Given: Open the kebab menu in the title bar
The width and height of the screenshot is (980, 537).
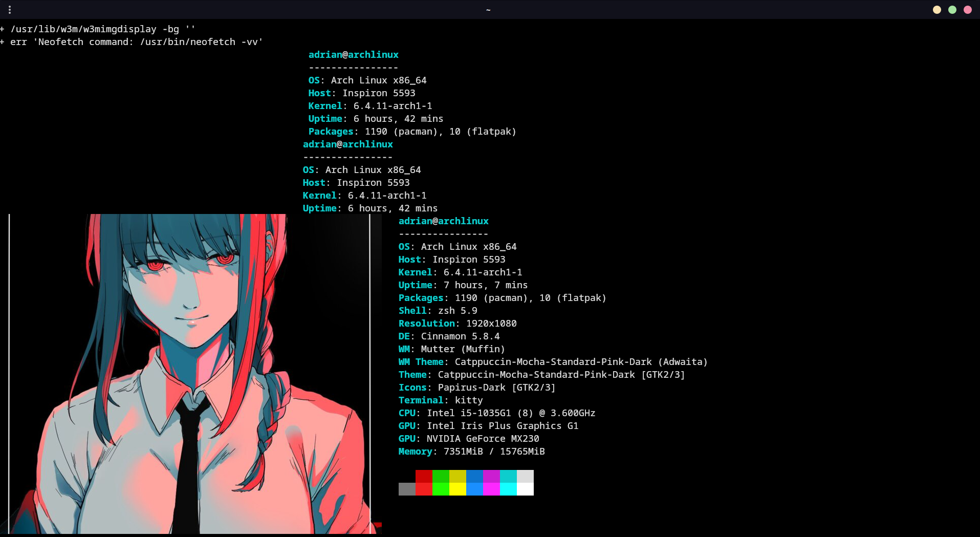Looking at the screenshot, I should tap(9, 9).
